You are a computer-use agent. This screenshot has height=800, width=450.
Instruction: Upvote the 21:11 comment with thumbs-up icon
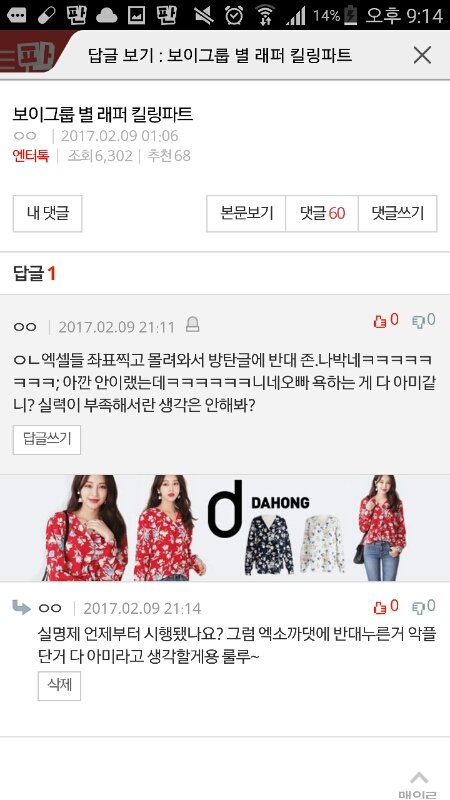point(385,321)
